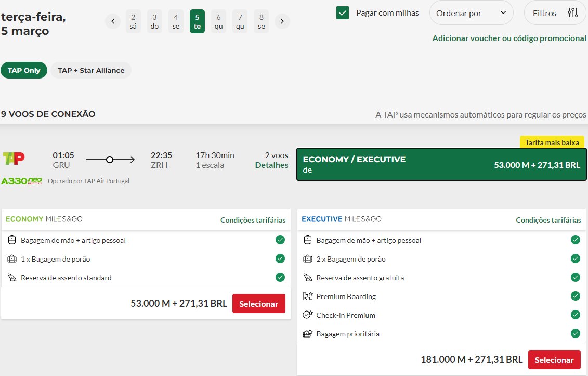Select date 4 se
Viewport: 588px width, 376px height.
pos(176,21)
